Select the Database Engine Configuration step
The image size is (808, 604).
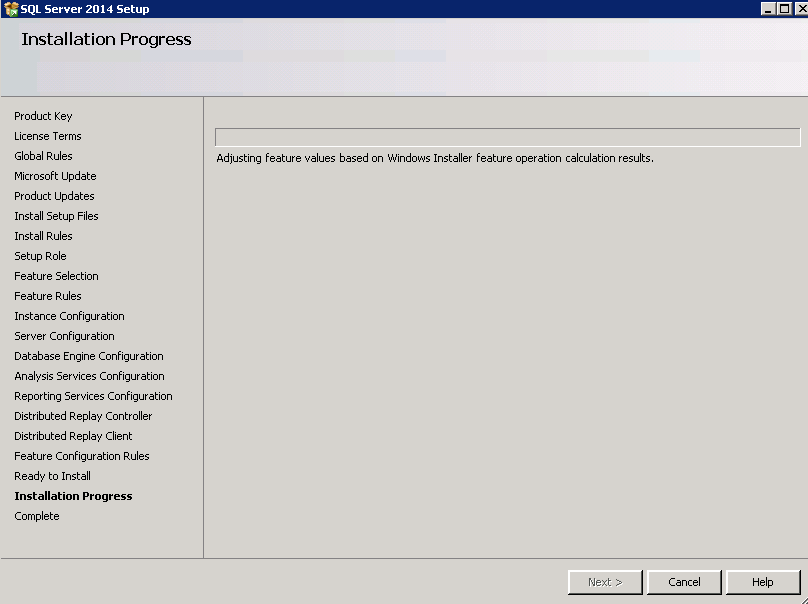tap(89, 356)
